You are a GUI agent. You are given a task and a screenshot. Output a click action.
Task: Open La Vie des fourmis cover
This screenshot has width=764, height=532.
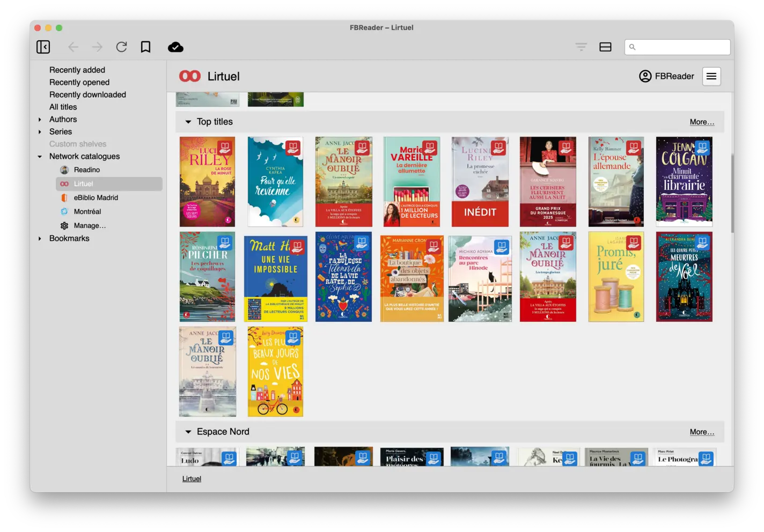tap(616, 457)
